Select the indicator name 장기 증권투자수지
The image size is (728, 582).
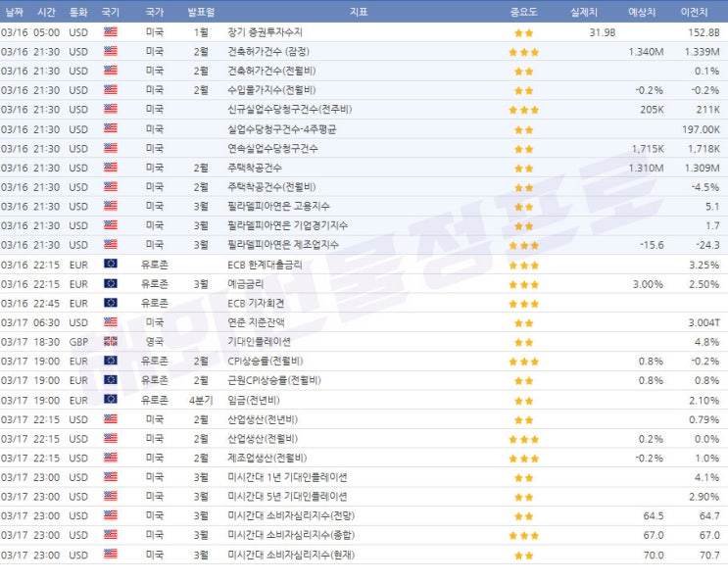[265, 32]
